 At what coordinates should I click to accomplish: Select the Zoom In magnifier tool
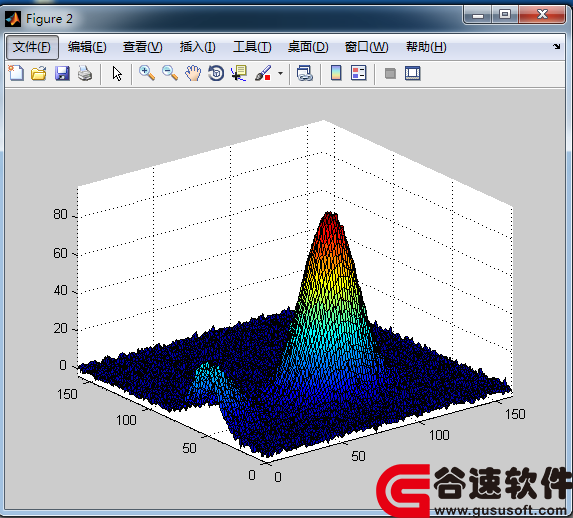pyautogui.click(x=147, y=73)
